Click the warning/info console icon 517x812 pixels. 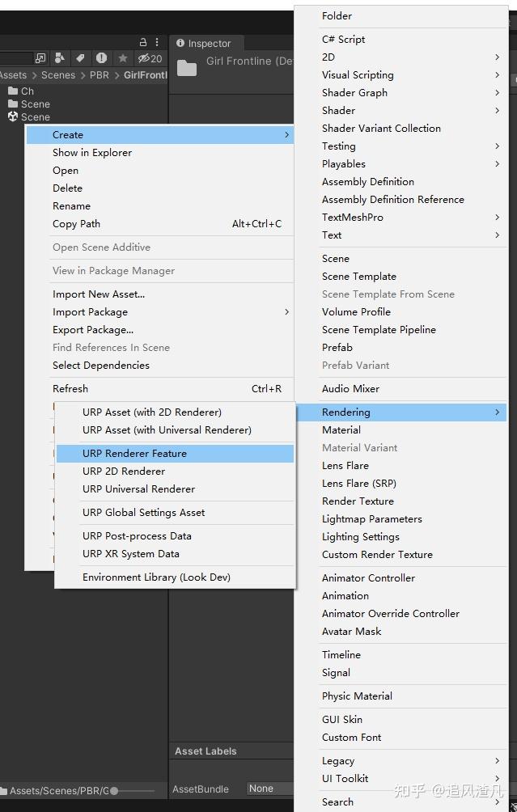(x=101, y=58)
